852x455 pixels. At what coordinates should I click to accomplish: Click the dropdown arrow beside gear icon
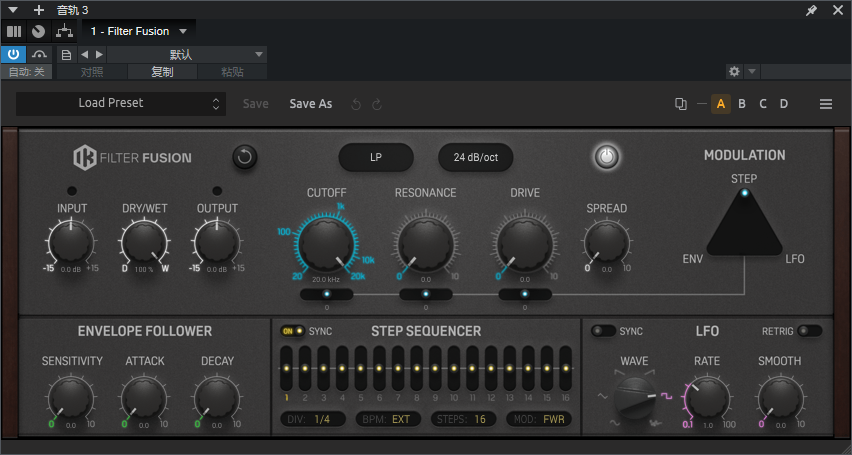(752, 72)
